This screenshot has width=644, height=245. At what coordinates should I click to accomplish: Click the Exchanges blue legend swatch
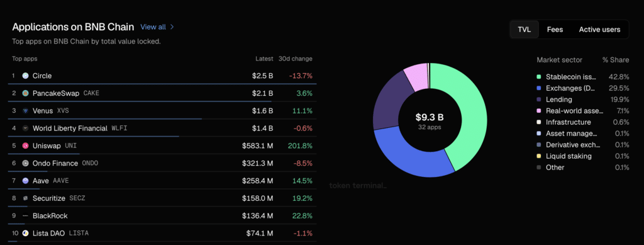click(x=539, y=88)
